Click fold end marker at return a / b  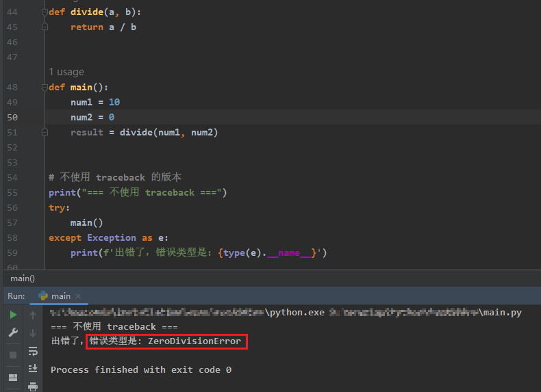click(x=45, y=27)
